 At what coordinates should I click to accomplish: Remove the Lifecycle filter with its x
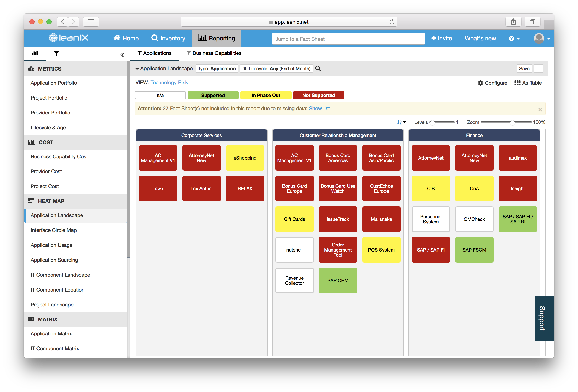pyautogui.click(x=245, y=69)
